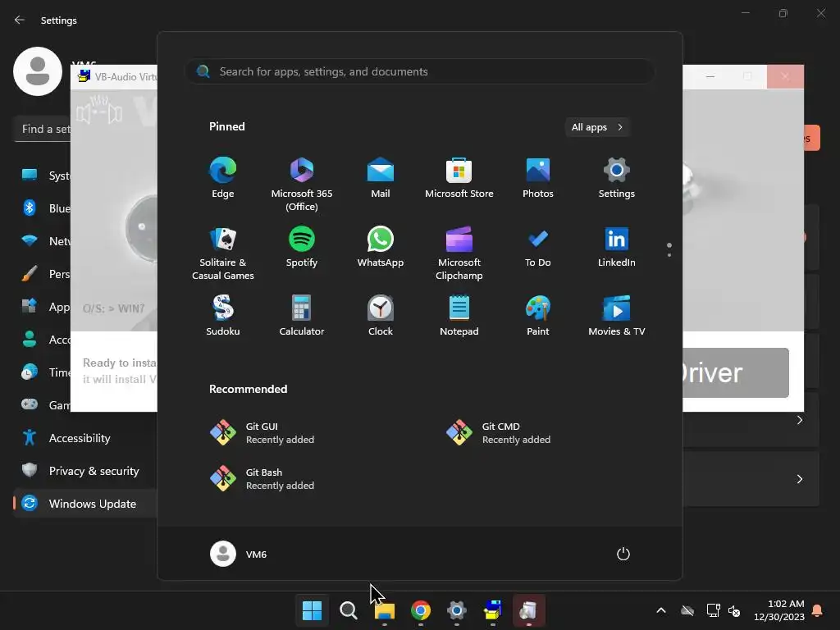
Task: Launch Microsoft Clipchamp
Action: coord(459,253)
